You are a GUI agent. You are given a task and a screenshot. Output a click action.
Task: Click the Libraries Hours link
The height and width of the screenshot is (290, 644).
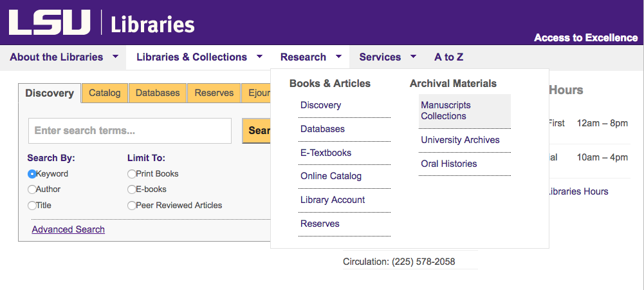[x=578, y=191]
